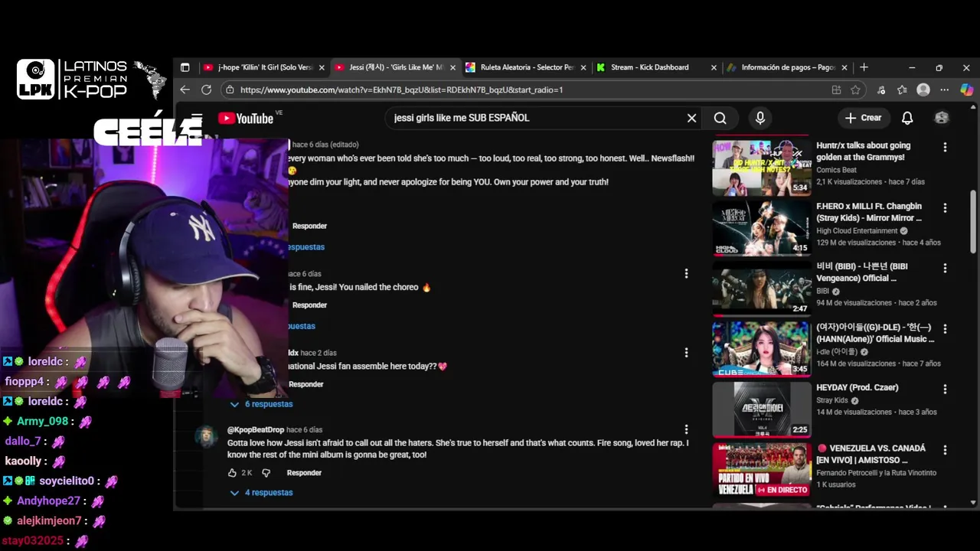The image size is (980, 551).
Task: Open the split screen icon in the address bar
Action: (836, 90)
